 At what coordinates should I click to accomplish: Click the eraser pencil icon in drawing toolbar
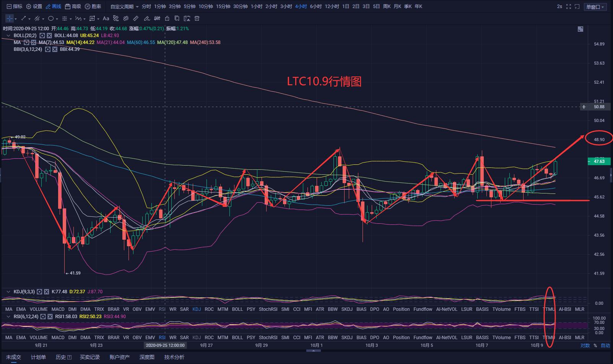147,18
